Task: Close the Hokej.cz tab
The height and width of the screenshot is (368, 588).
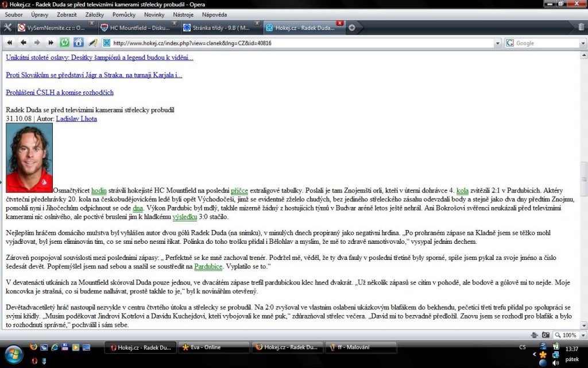Action: pyautogui.click(x=339, y=23)
